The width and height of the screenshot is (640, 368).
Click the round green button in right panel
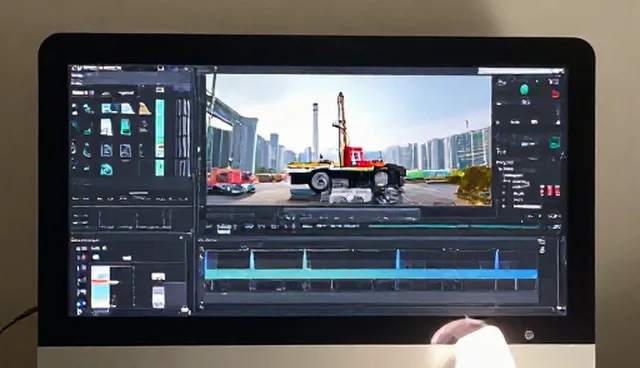(524, 89)
